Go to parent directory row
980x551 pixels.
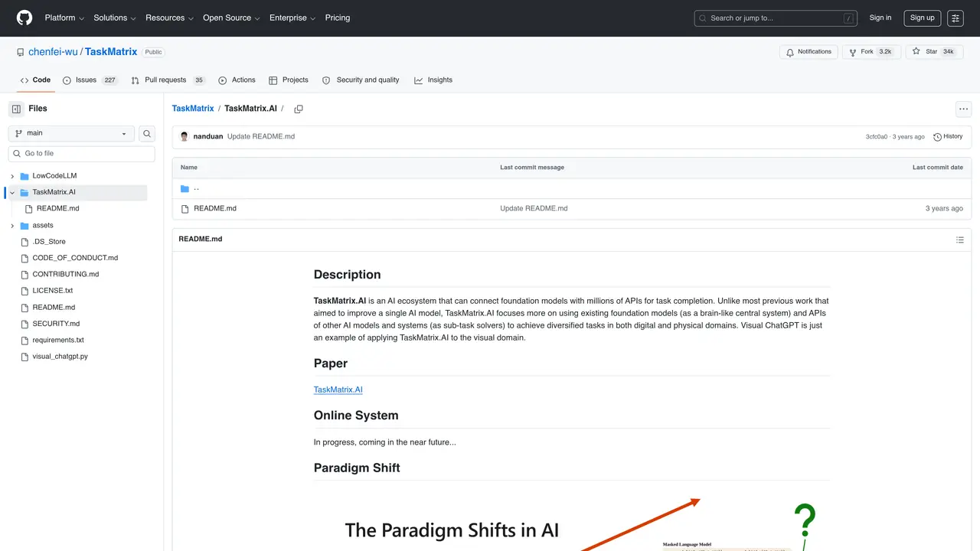[x=572, y=188]
